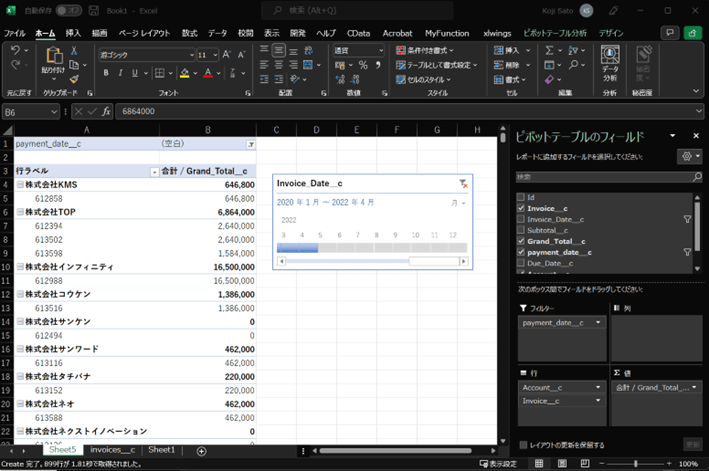
Task: Switch to the invoices__c sheet tab
Action: (x=111, y=451)
